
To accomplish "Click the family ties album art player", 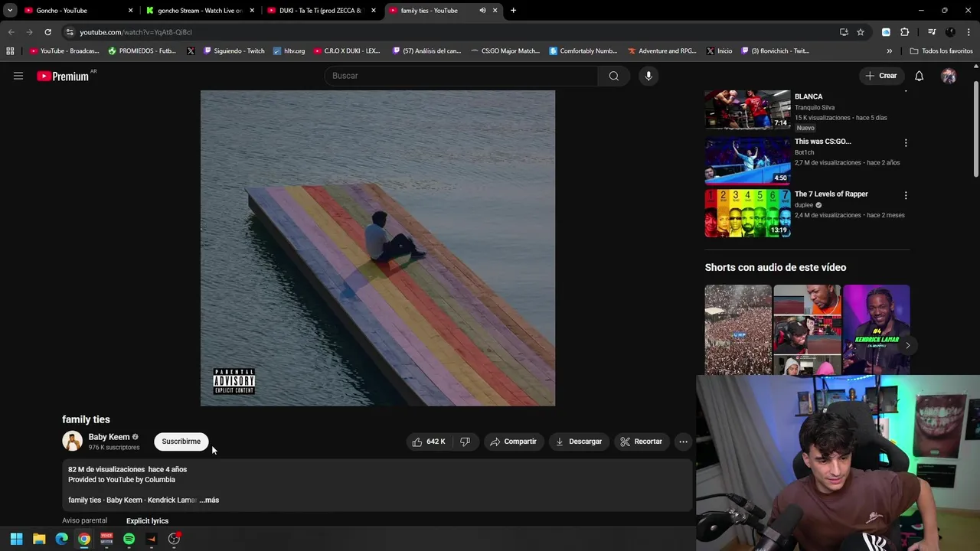I will click(377, 248).
